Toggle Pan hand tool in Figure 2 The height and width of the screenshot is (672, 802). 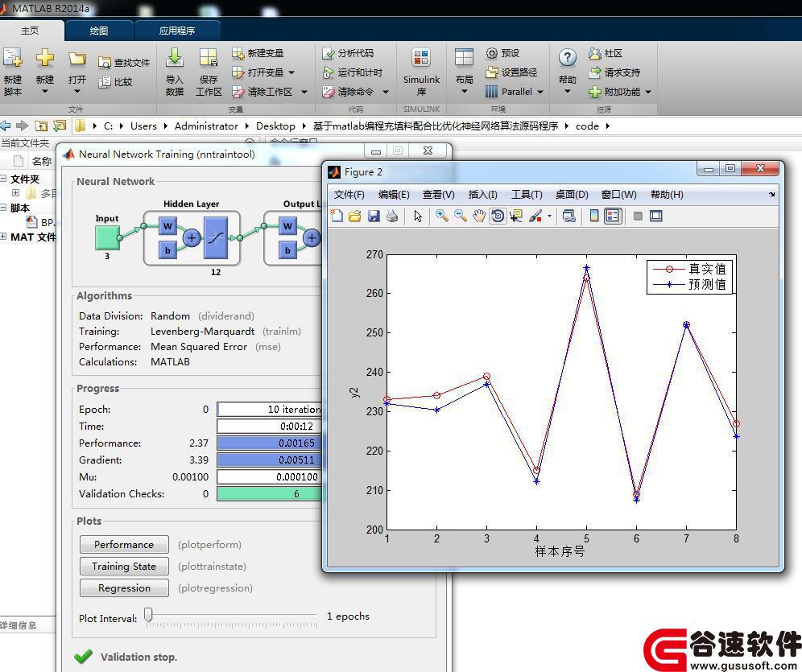click(479, 216)
